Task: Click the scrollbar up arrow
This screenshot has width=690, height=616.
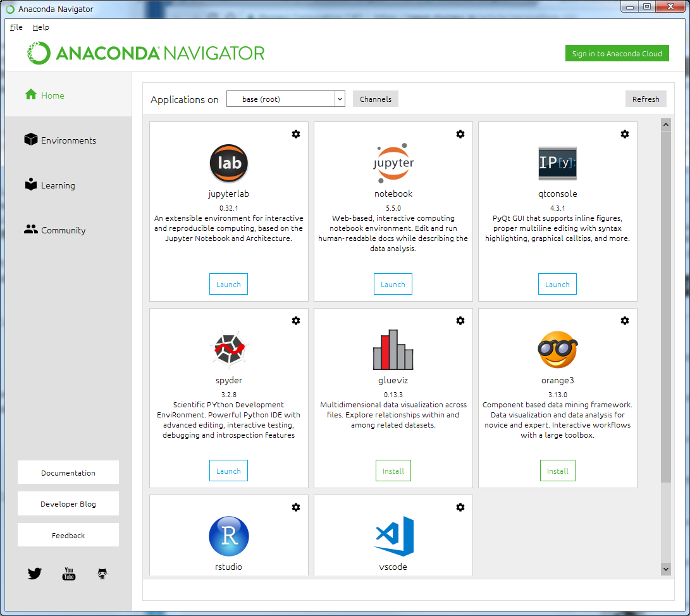Action: click(666, 125)
